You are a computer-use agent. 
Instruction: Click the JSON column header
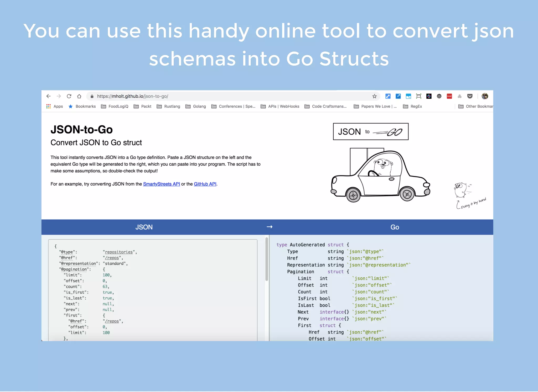pyautogui.click(x=144, y=227)
